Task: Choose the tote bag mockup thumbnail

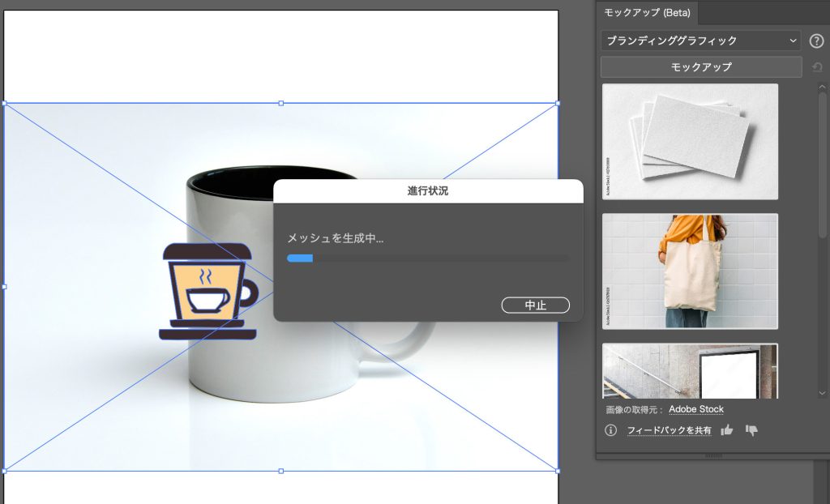Action: point(690,271)
